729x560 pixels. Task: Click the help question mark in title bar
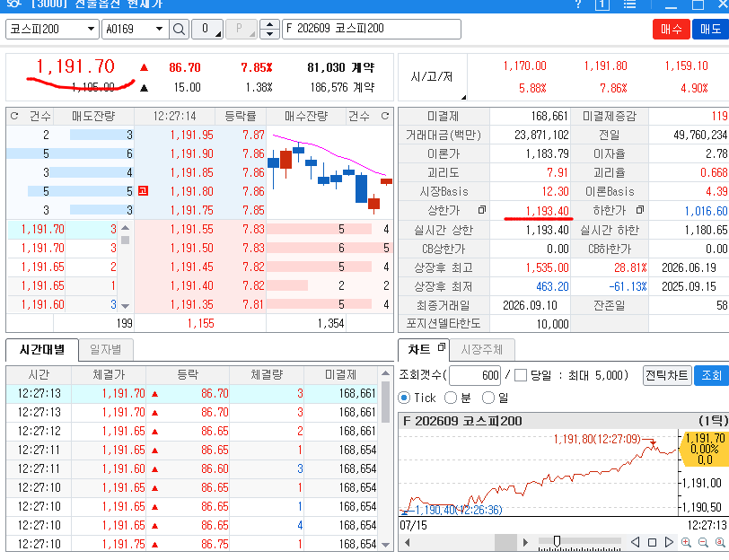[578, 4]
